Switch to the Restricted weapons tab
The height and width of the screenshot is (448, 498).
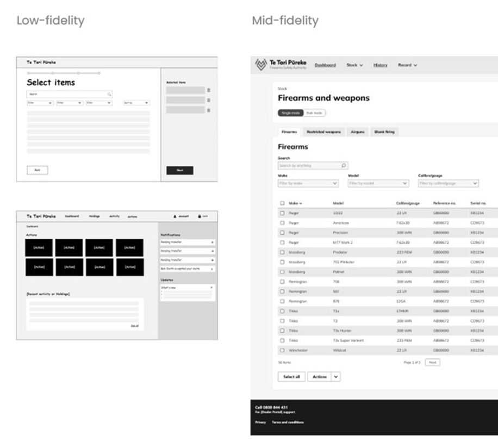(x=323, y=132)
